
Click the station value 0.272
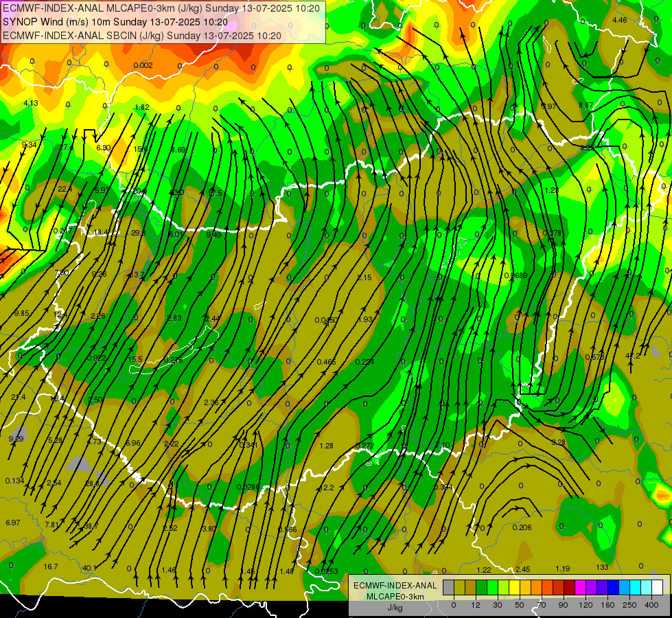[x=364, y=446]
